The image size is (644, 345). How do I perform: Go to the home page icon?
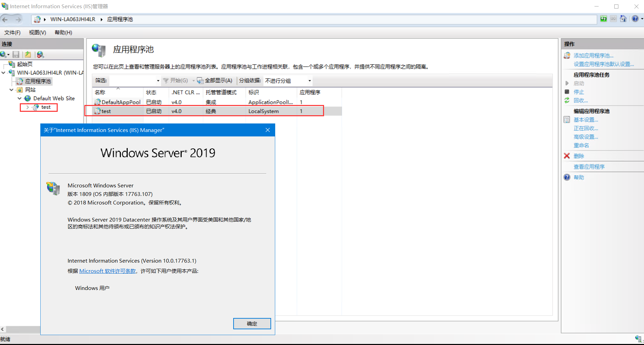[x=623, y=19]
